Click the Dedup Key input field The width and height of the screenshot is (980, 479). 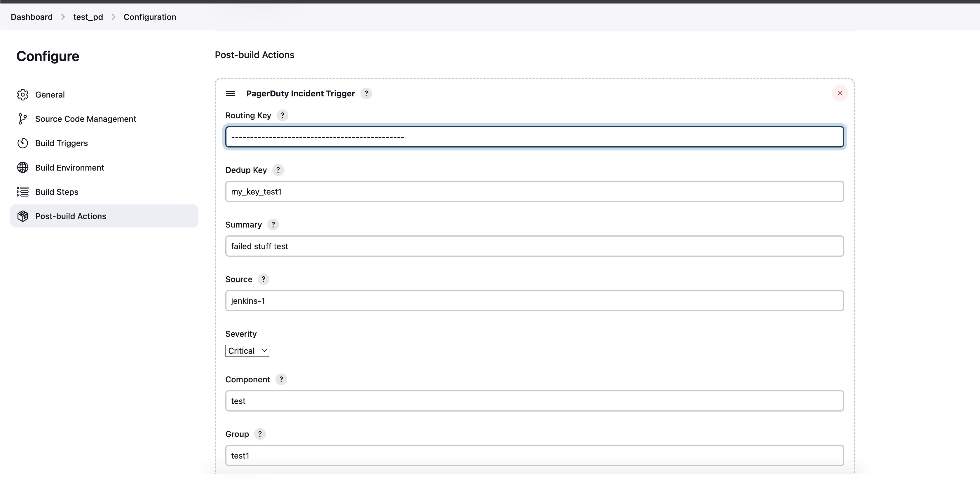coord(535,192)
